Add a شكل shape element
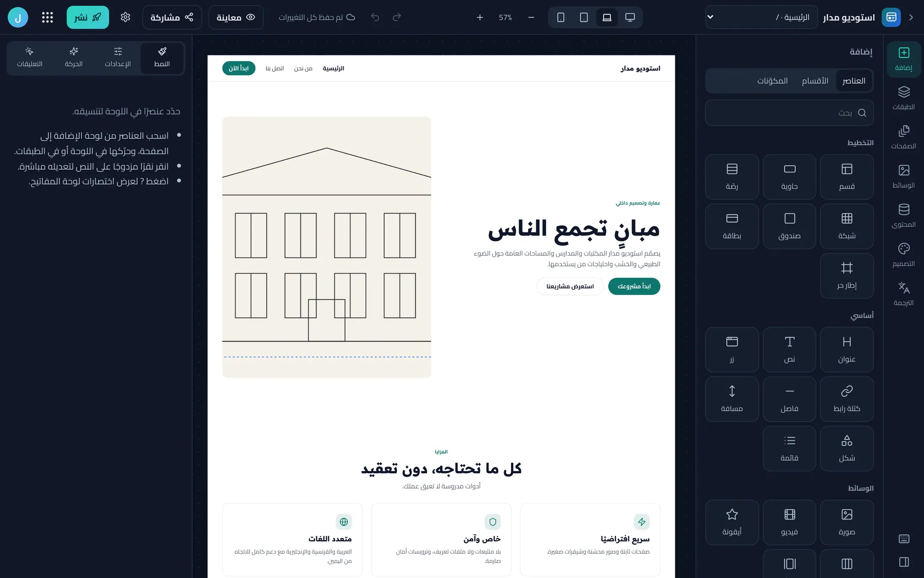 tap(847, 448)
